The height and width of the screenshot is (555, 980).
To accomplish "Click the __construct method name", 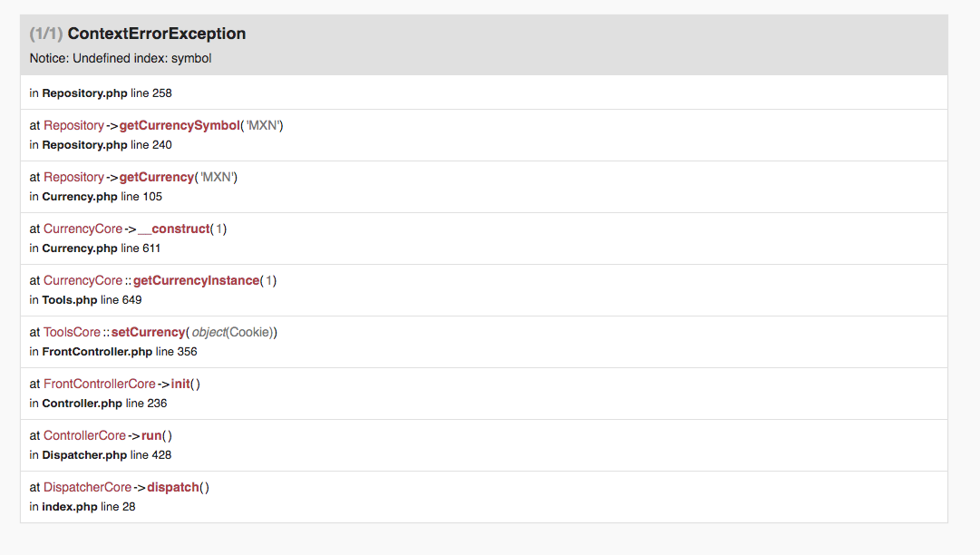I will 174,229.
